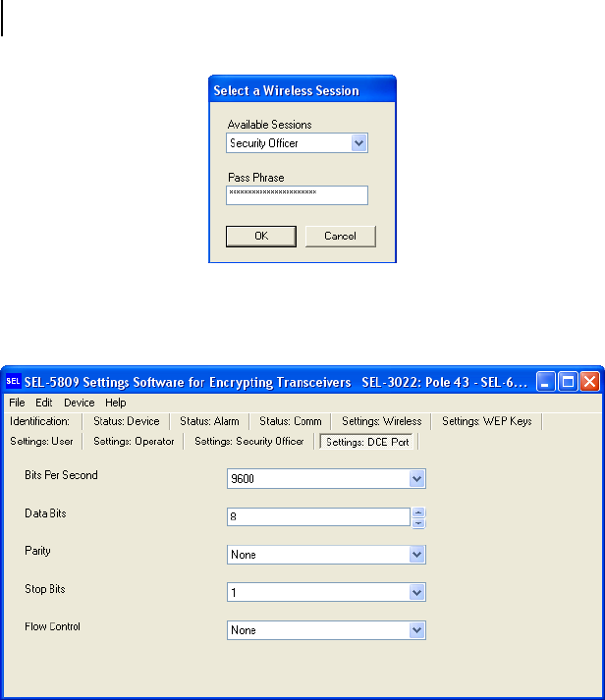Open the Edit menu

[44, 403]
